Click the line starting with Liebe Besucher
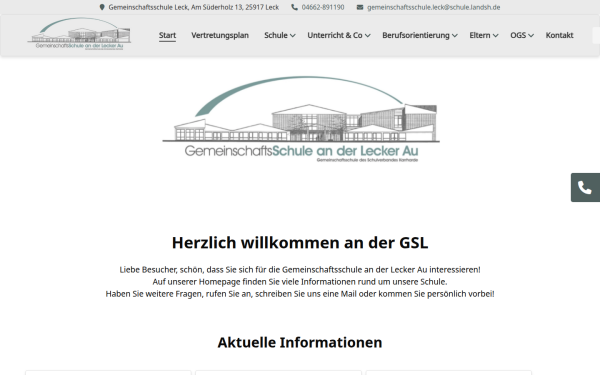 [x=300, y=270]
